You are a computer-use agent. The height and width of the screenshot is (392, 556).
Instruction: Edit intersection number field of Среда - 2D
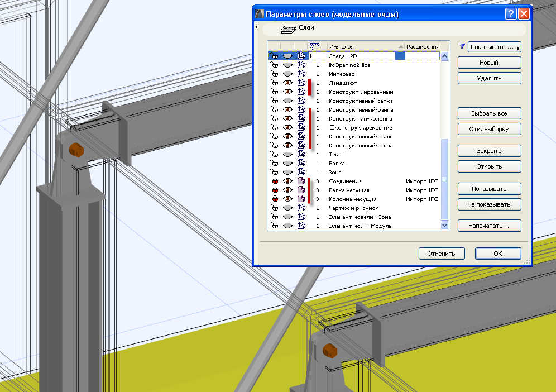[318, 56]
